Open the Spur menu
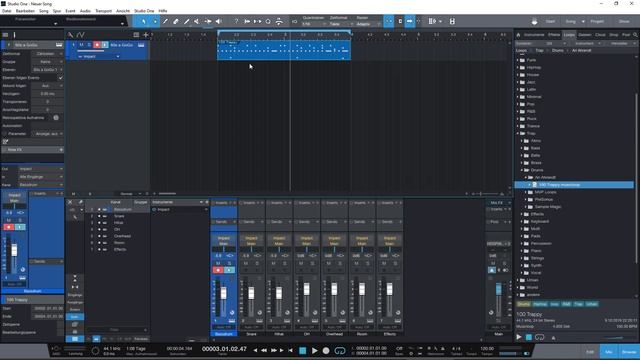The image size is (640, 360). pyautogui.click(x=57, y=11)
